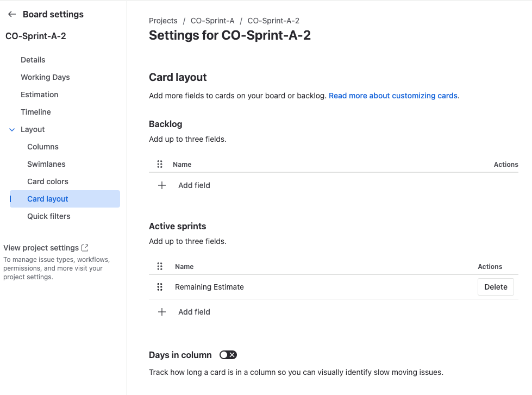
Task: Click the plus icon under Active sprints
Action: [x=161, y=312]
